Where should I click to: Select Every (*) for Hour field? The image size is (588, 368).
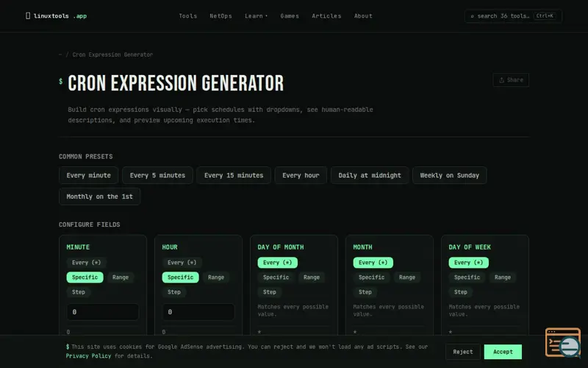coord(182,263)
